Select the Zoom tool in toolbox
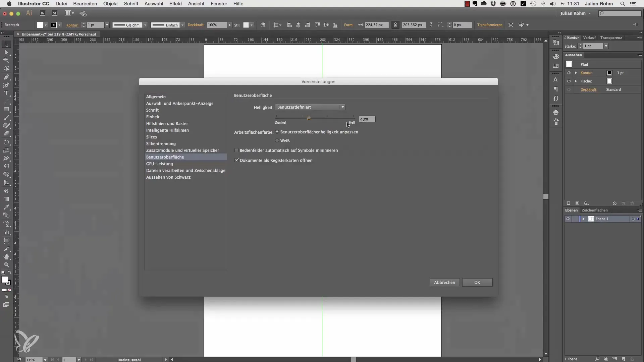 [6, 265]
